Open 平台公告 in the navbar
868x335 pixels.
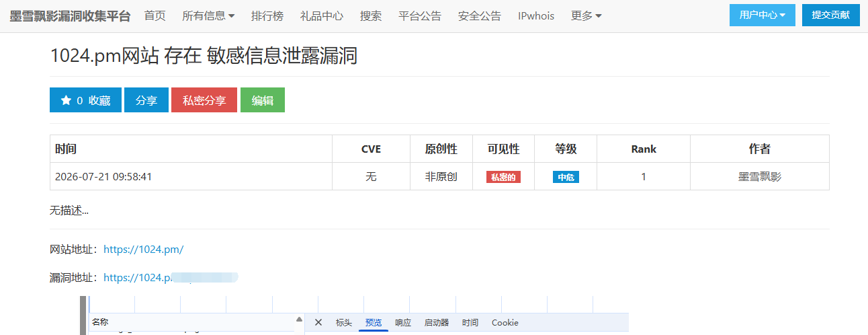pos(420,16)
